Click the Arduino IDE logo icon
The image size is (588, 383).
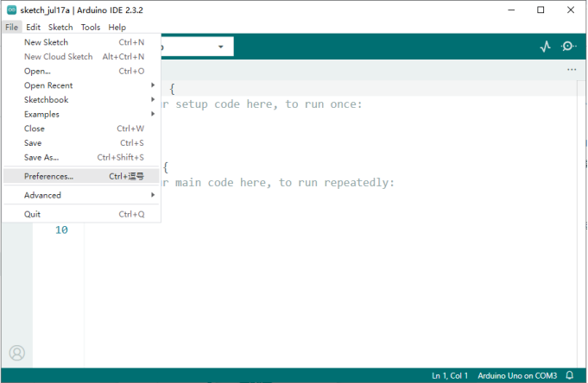(11, 10)
